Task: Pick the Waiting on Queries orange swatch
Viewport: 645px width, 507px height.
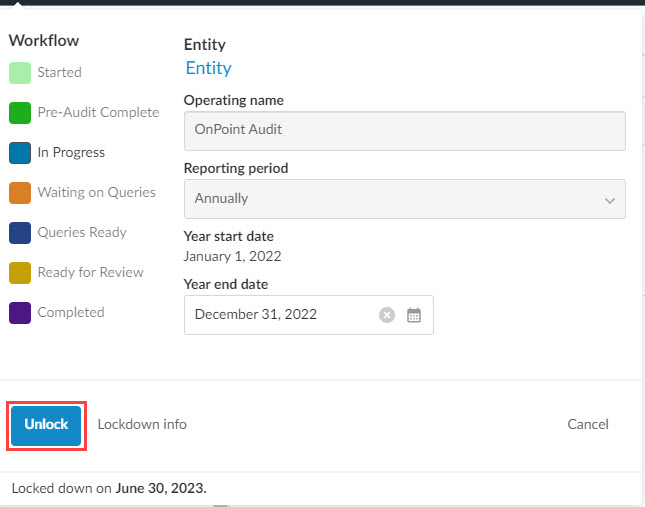Action: pos(20,193)
